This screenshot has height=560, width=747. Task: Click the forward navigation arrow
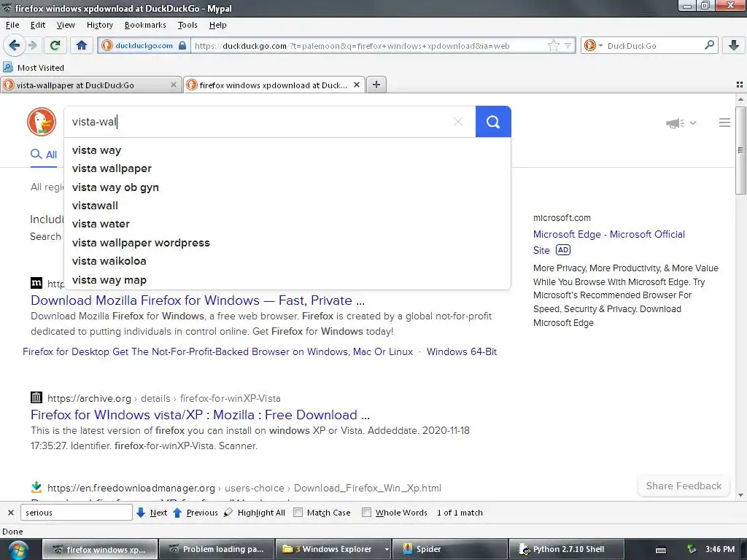tap(32, 45)
